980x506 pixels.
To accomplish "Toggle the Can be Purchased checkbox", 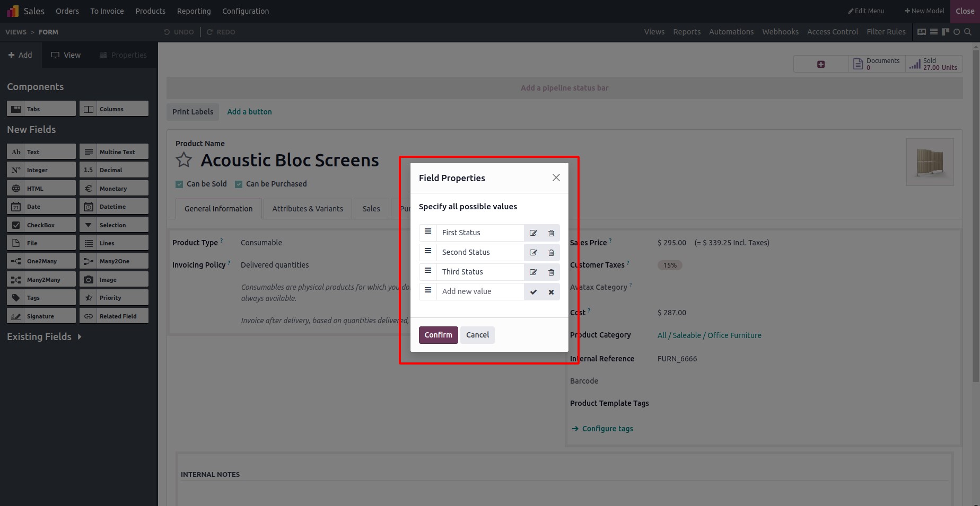I will pyautogui.click(x=239, y=184).
